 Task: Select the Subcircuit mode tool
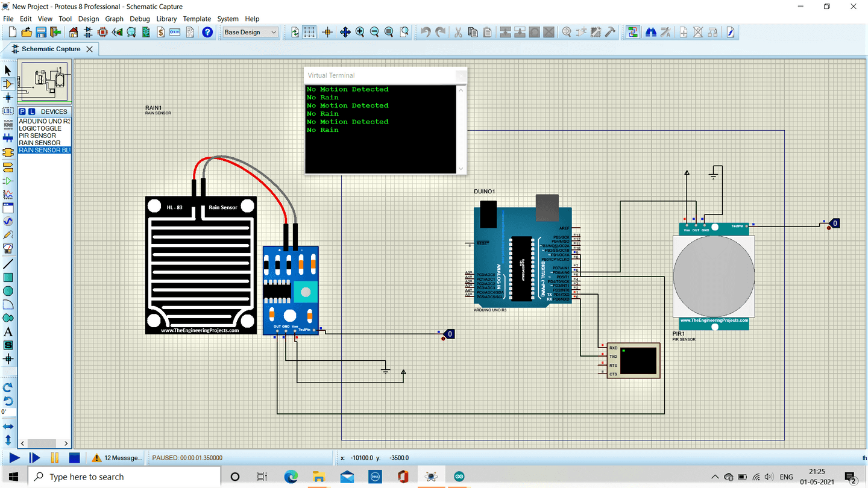tap(8, 152)
